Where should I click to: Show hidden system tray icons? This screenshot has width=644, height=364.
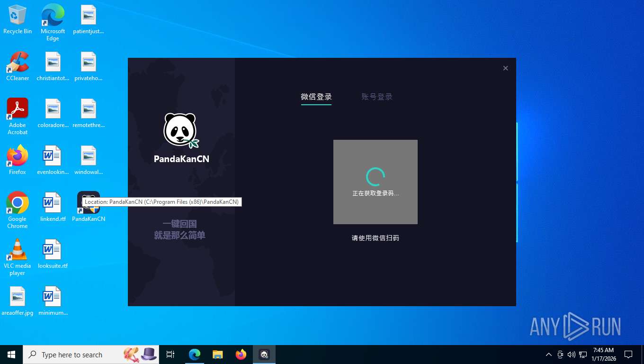click(x=549, y=355)
